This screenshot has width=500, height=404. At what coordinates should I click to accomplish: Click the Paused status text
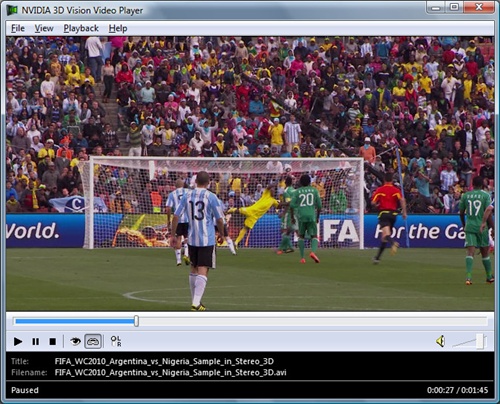25,390
